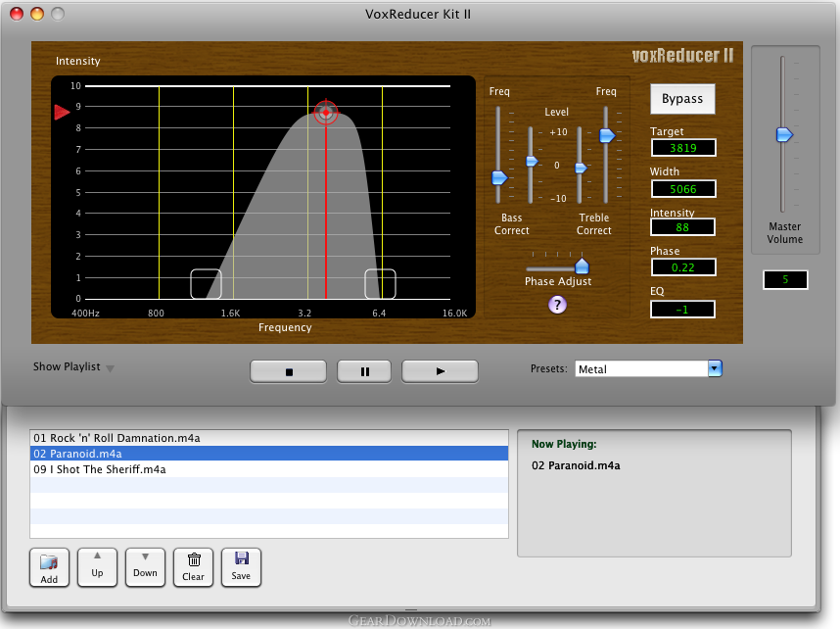840x629 pixels.
Task: Click the Phase value field 0.22
Action: coord(683,267)
